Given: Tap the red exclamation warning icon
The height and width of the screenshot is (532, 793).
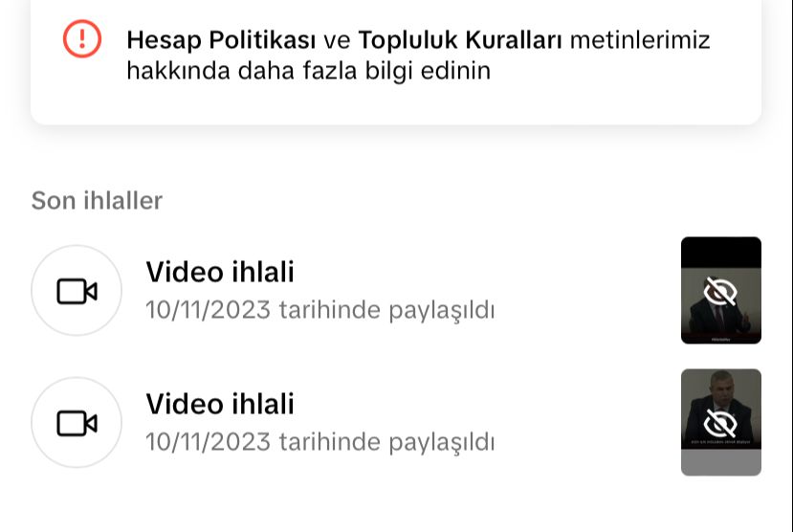Looking at the screenshot, I should pyautogui.click(x=82, y=38).
